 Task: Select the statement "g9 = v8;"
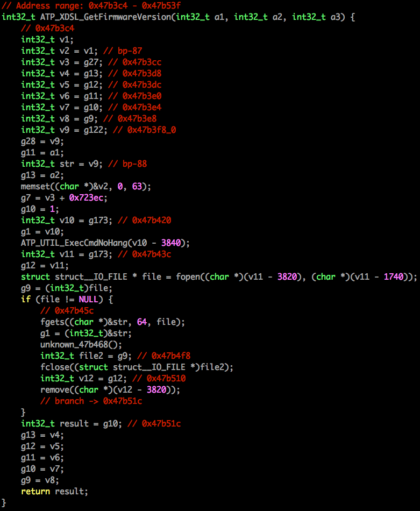pyautogui.click(x=40, y=480)
